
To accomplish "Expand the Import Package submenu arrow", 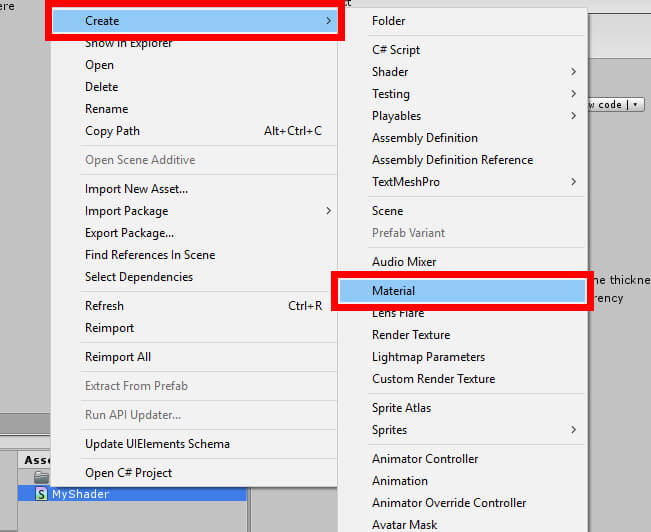I will click(328, 211).
